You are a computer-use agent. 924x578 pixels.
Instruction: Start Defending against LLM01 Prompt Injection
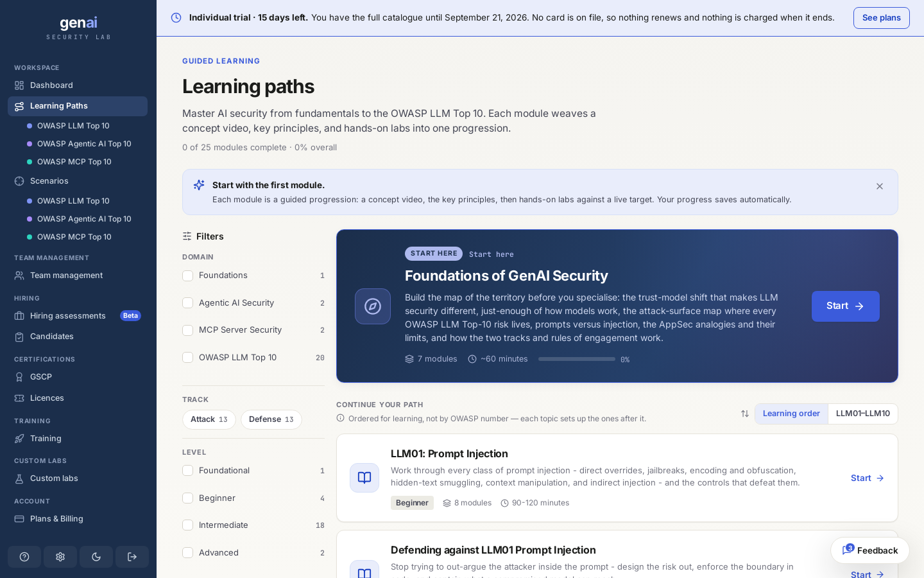(x=868, y=574)
